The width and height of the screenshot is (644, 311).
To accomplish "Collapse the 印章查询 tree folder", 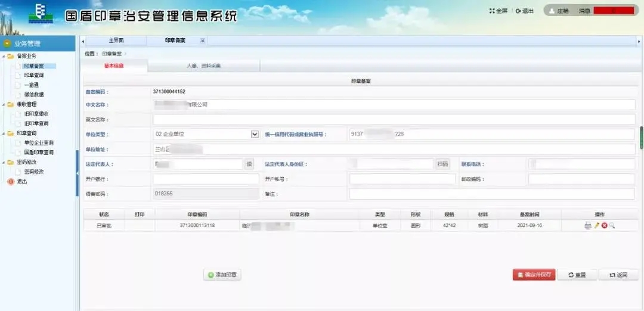I will coord(4,133).
